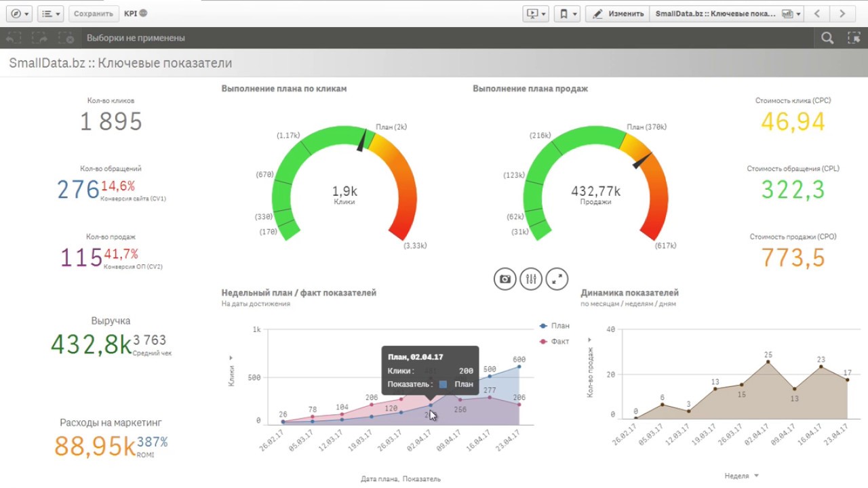Click the sales gauge needle
The width and height of the screenshot is (868, 488).
[x=642, y=160]
